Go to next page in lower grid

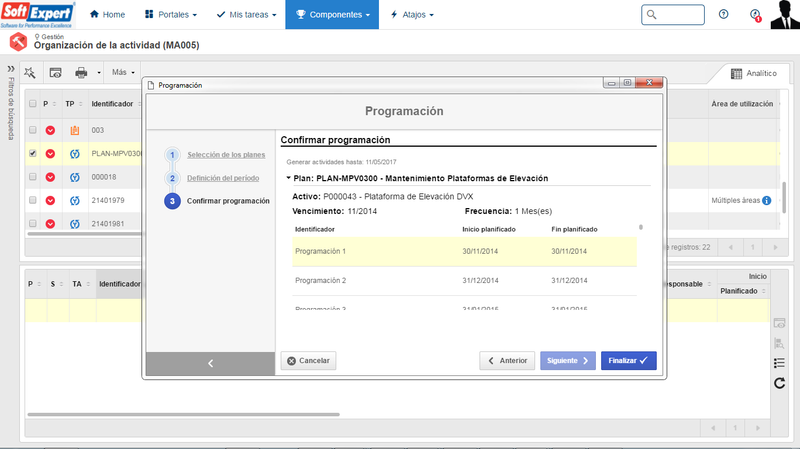tap(758, 428)
